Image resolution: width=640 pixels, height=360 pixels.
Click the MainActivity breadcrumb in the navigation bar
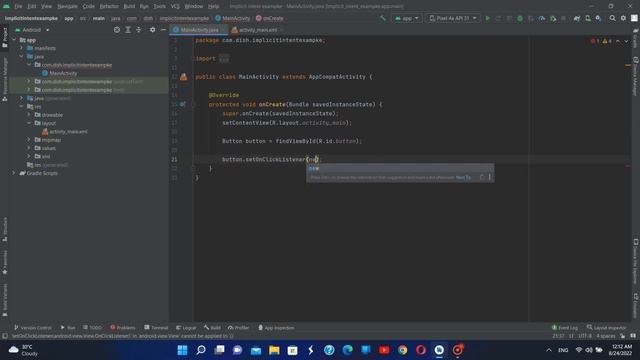(232, 18)
